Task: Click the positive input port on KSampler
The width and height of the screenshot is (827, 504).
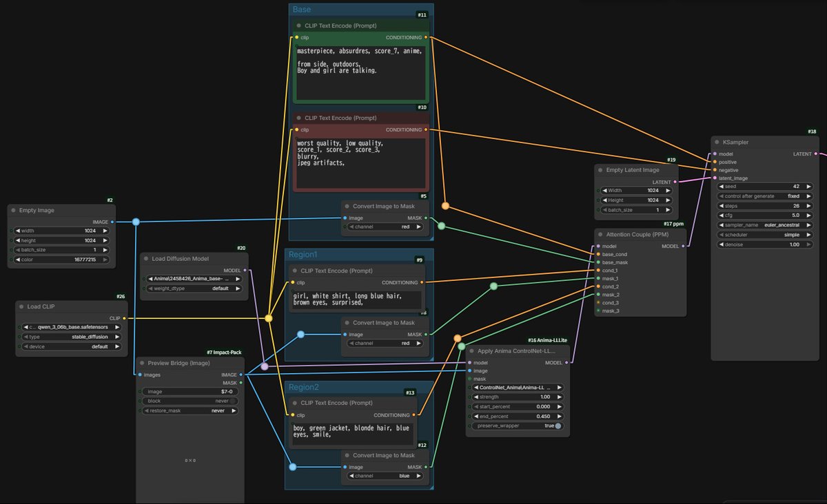Action: pyautogui.click(x=715, y=162)
